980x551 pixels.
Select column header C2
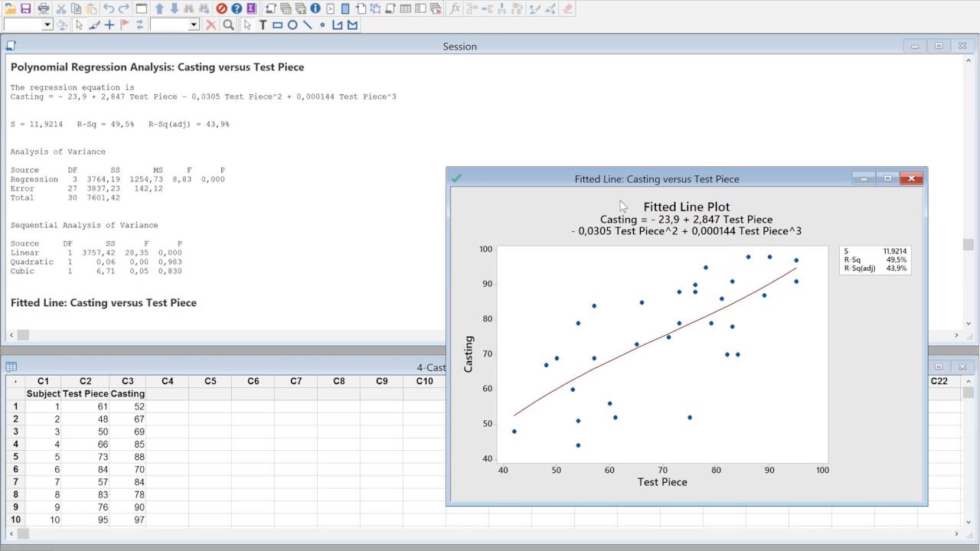pos(86,381)
